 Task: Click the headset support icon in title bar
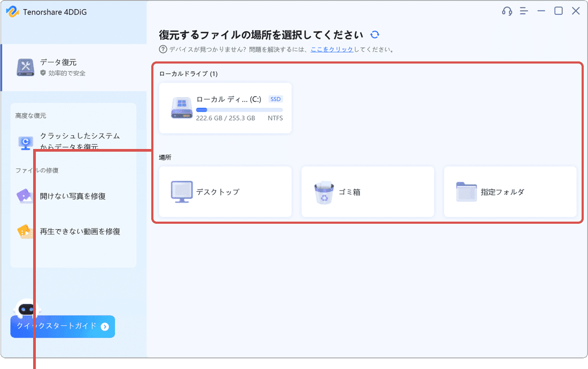click(506, 11)
